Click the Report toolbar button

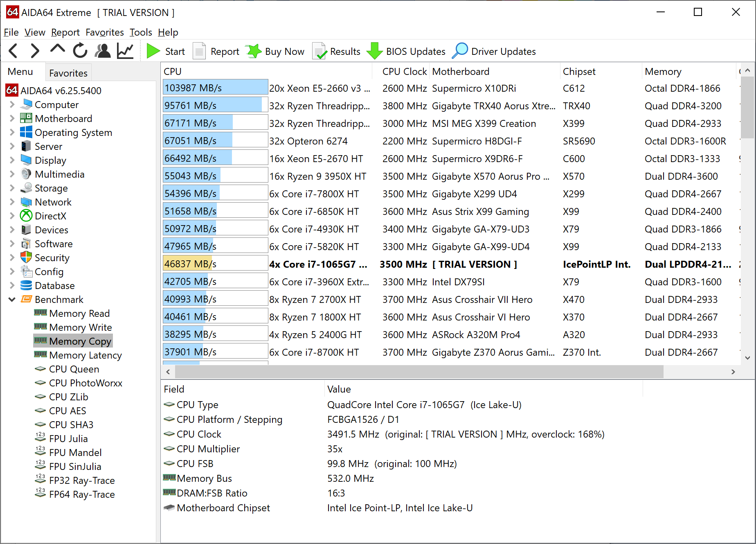pyautogui.click(x=216, y=51)
